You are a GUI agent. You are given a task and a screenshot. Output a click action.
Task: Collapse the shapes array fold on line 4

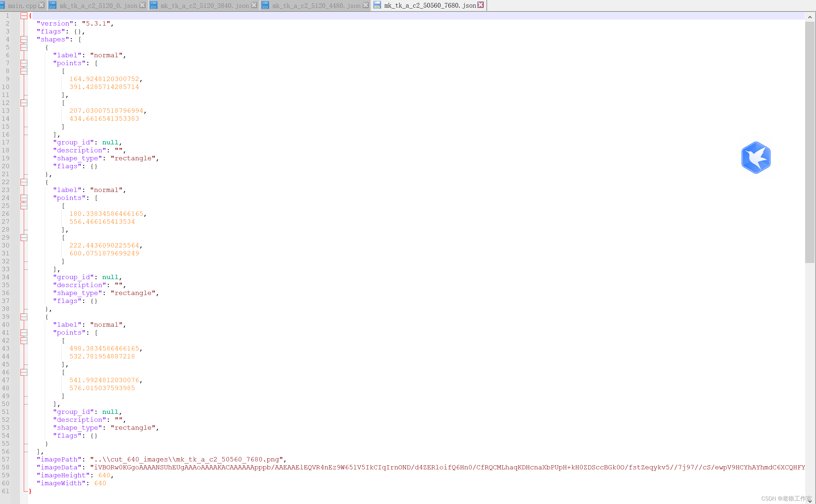(x=24, y=39)
